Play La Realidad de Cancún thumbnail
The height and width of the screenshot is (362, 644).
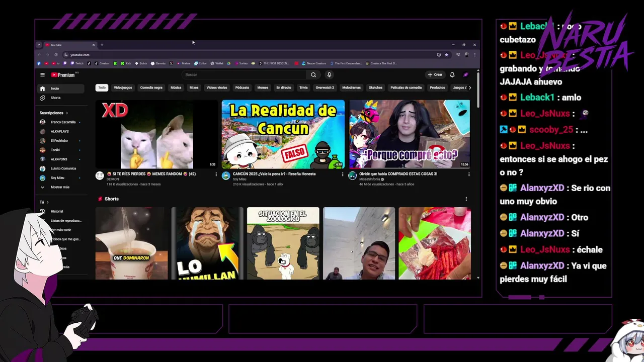[283, 134]
